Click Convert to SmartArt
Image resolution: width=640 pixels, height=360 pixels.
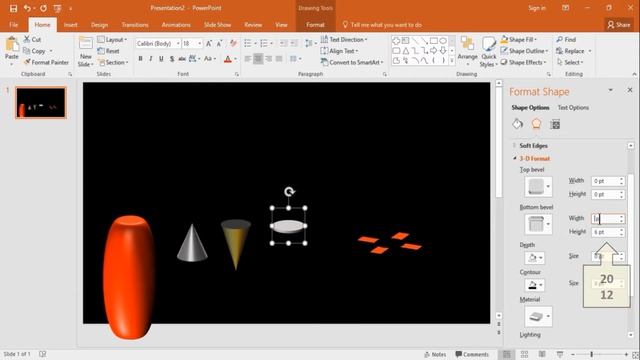[x=352, y=62]
